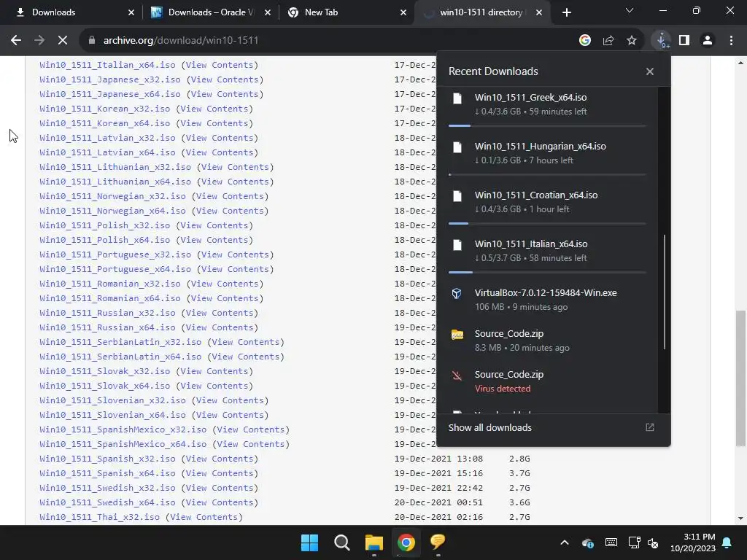Viewport: 747px width, 560px height.
Task: Open Win10_1511_Polish_x64.iso link
Action: click(x=105, y=240)
